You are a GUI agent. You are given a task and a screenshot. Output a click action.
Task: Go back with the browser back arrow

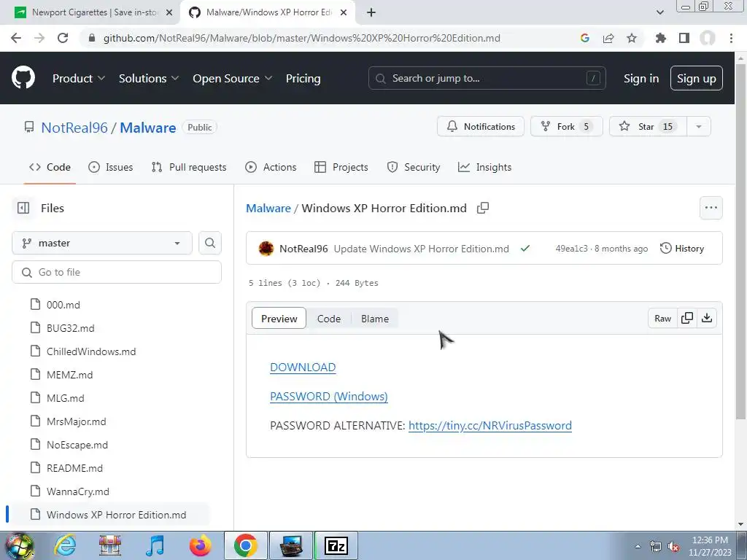point(16,38)
